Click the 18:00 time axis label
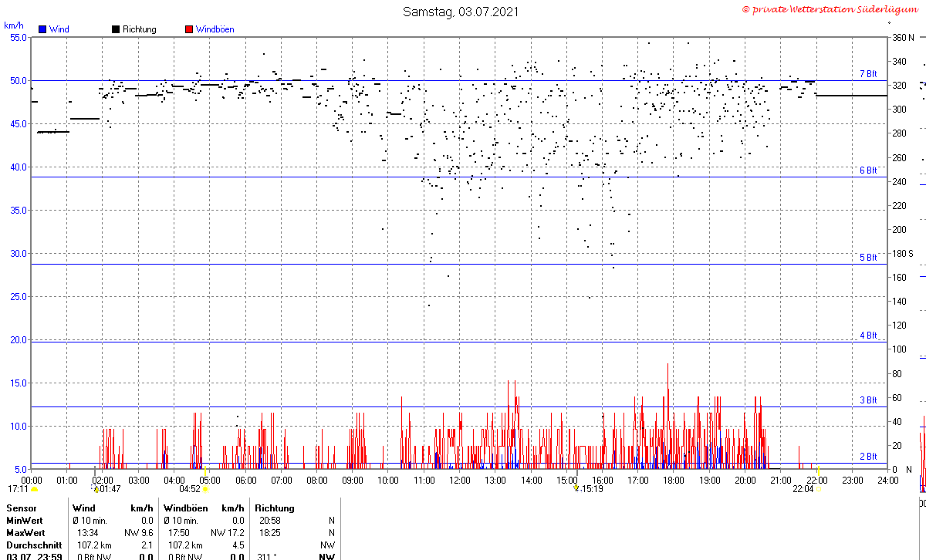Screen dimensions: 926x560 674,480
